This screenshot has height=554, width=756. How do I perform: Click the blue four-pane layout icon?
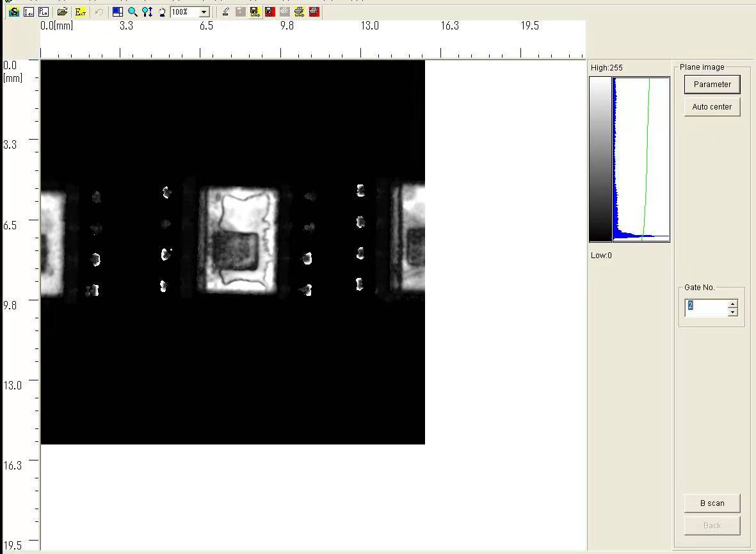[x=118, y=12]
